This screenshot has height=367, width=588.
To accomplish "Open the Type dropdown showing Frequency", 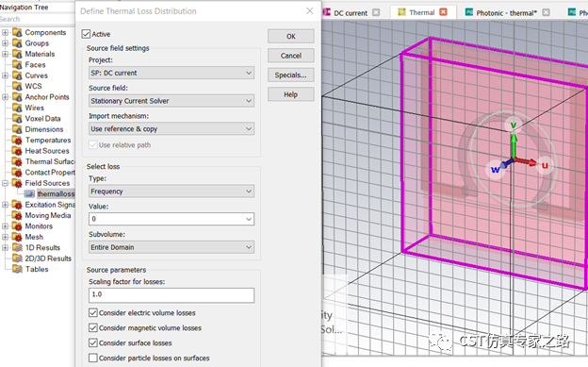I will 171,192.
